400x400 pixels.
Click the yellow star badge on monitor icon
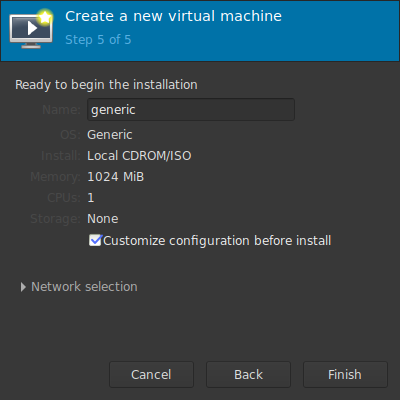(x=45, y=17)
